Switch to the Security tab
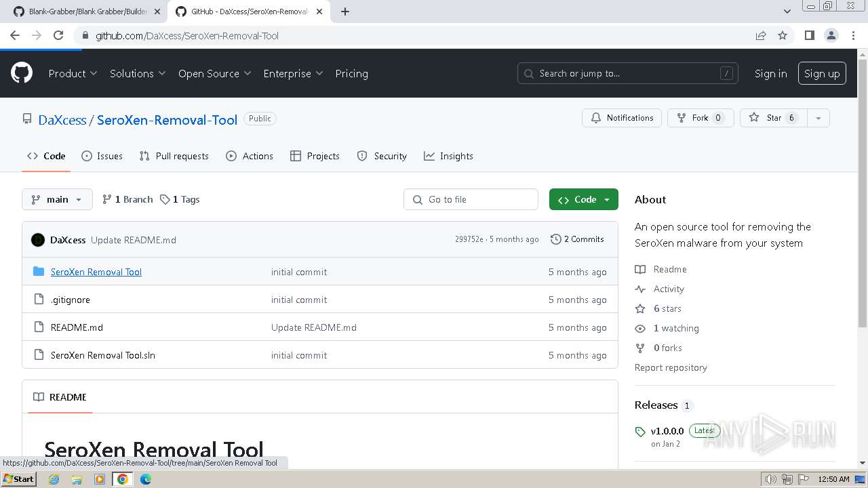The image size is (868, 488). click(382, 156)
